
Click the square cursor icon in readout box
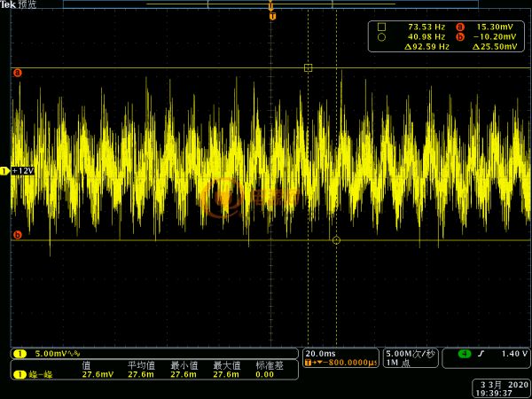pos(381,27)
